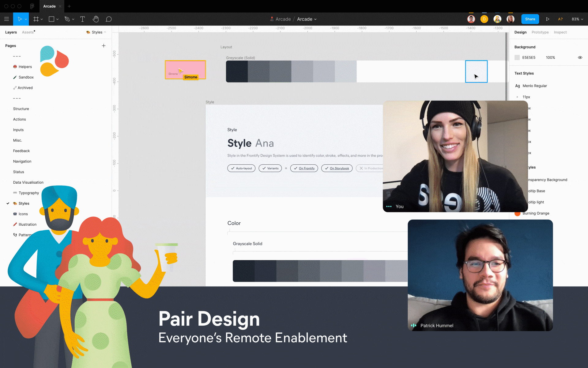588x368 pixels.
Task: Click the E5E5E5 background color swatch
Action: [517, 57]
